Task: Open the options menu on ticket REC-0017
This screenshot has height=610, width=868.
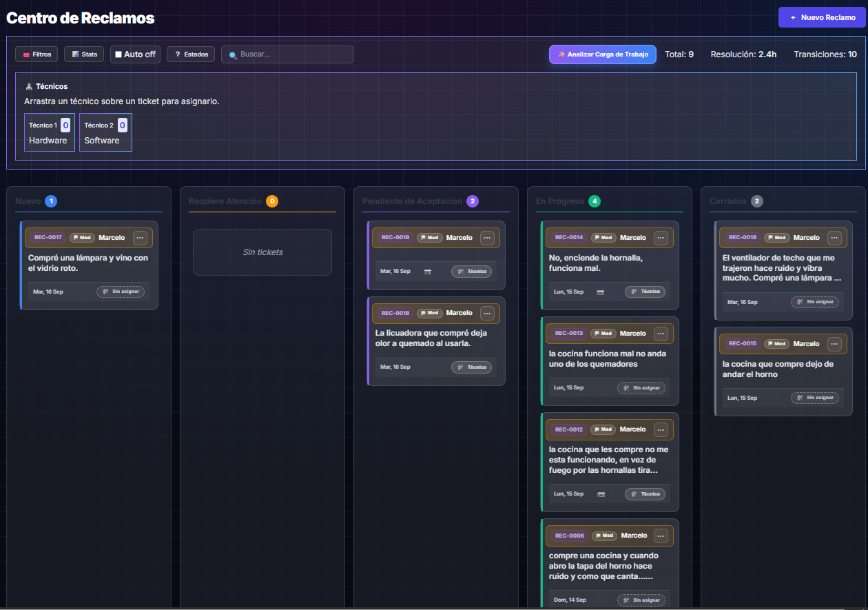Action: (140, 238)
